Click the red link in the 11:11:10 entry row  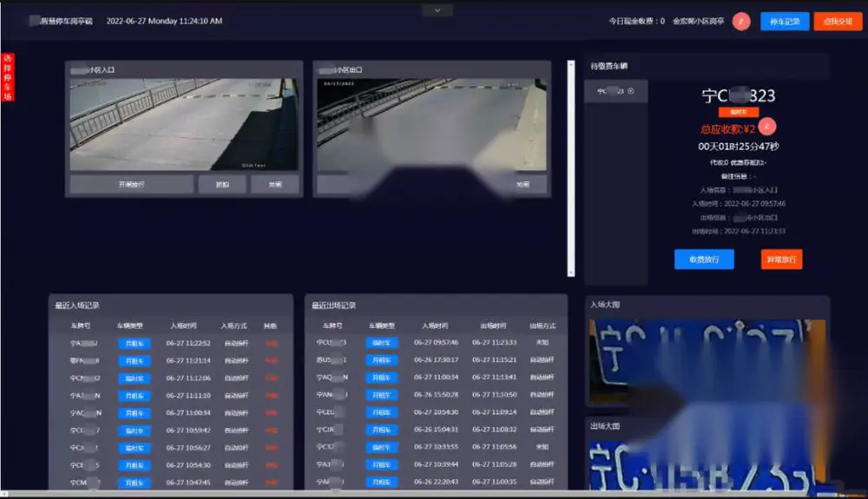[x=271, y=396]
